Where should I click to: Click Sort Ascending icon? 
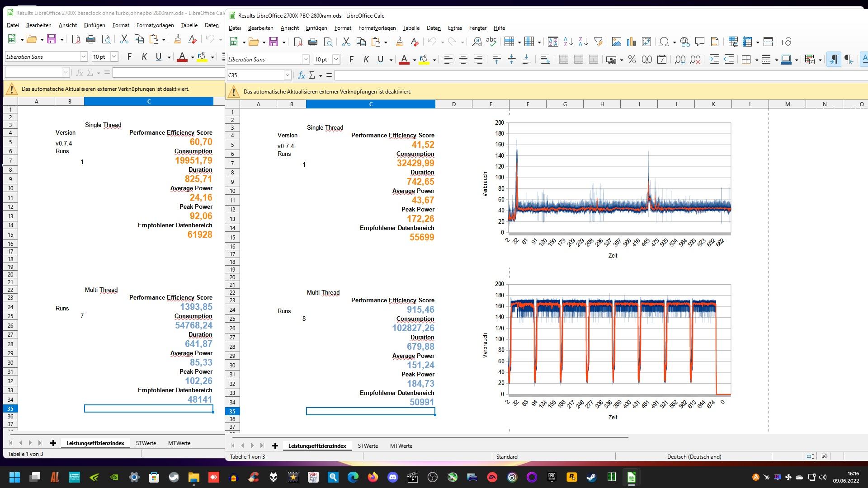pyautogui.click(x=569, y=42)
